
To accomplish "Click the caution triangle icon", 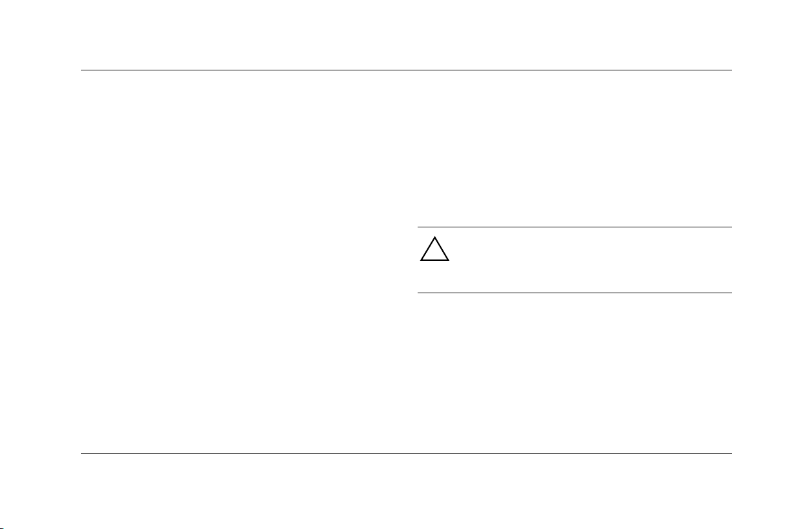I will coord(434,249).
